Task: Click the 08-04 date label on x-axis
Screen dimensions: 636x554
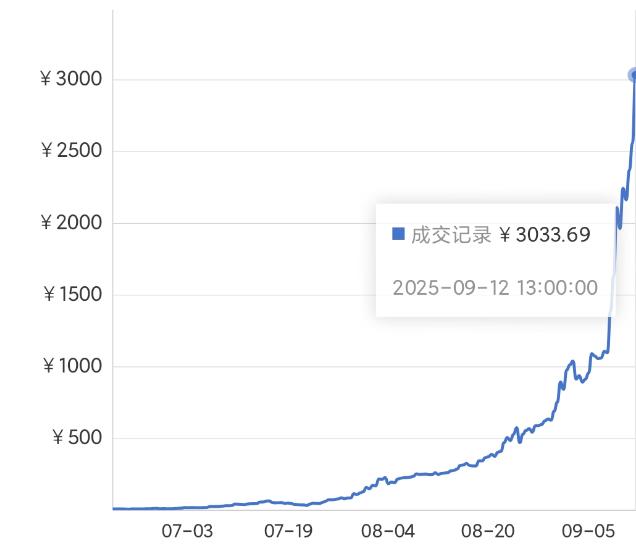Action: pos(389,530)
